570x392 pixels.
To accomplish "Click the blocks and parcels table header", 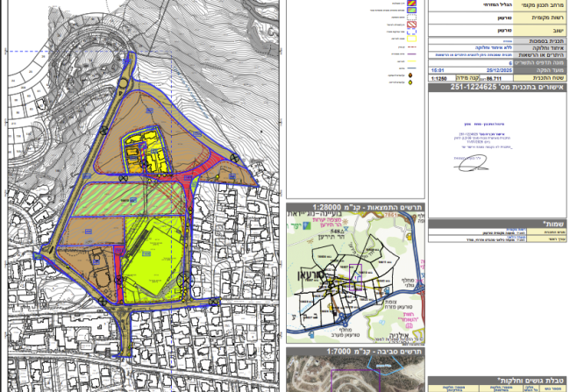I will pos(498,381).
